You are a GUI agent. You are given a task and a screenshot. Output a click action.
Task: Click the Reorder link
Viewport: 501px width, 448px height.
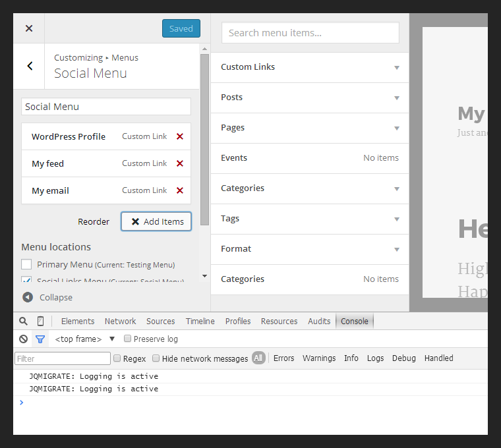(x=94, y=221)
